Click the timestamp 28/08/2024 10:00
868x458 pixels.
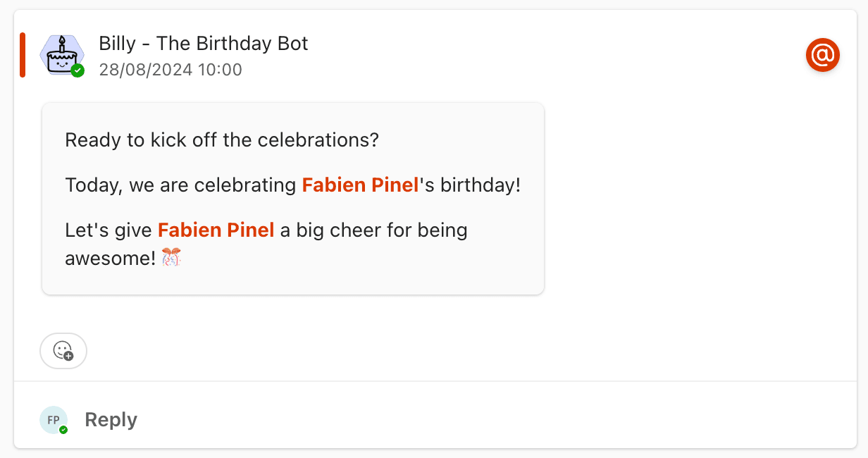(x=172, y=70)
